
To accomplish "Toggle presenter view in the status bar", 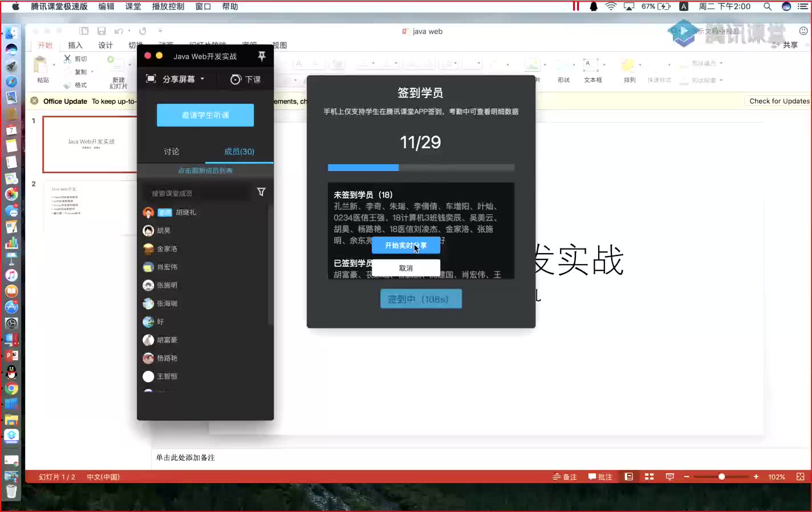I will pyautogui.click(x=669, y=477).
